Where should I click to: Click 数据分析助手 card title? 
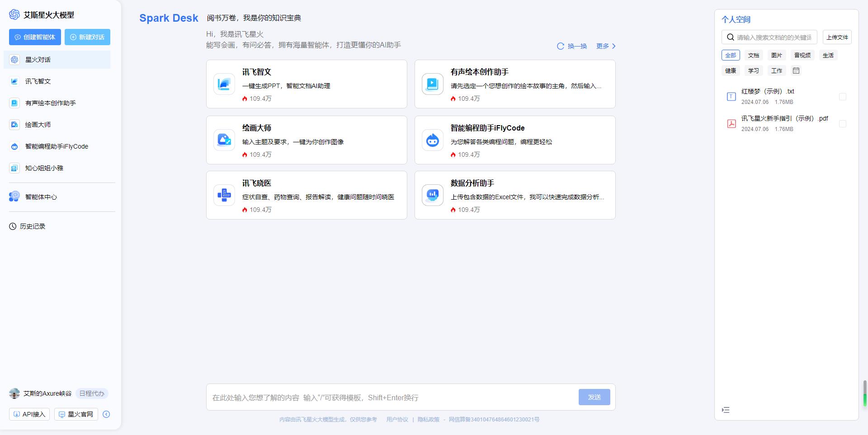(472, 183)
